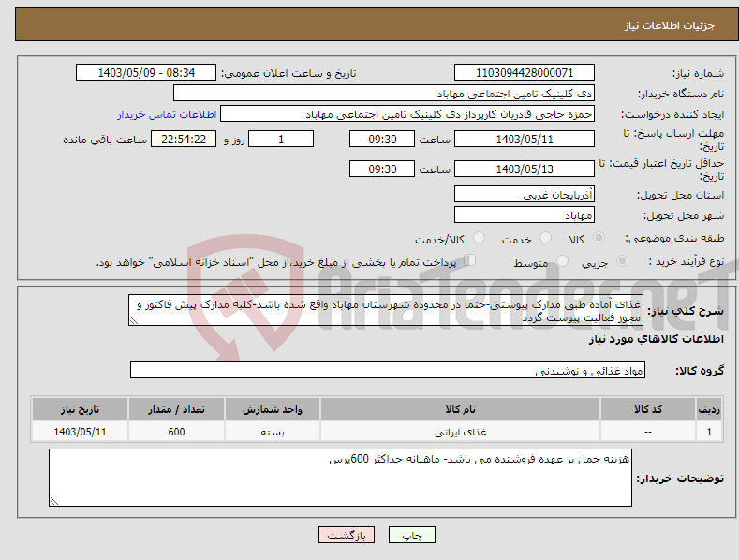Click the بازگشت back button
Image resolution: width=739 pixels, height=560 pixels.
[x=347, y=535]
